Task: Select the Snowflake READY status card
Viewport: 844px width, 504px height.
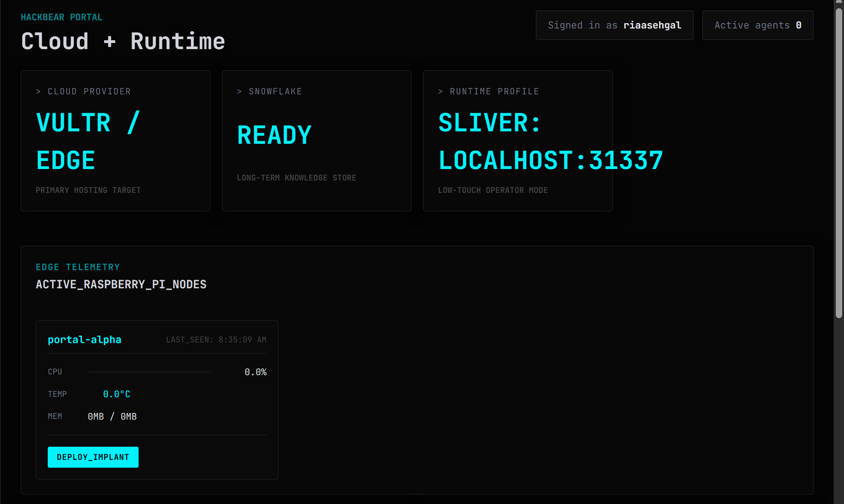Action: pos(316,141)
